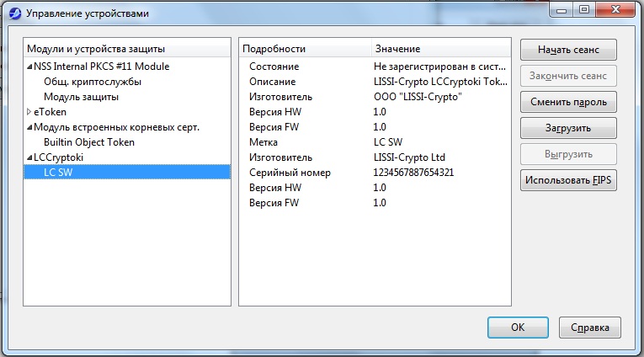Select Общ. криптослужбы in the module tree
644x357 pixels.
point(93,82)
